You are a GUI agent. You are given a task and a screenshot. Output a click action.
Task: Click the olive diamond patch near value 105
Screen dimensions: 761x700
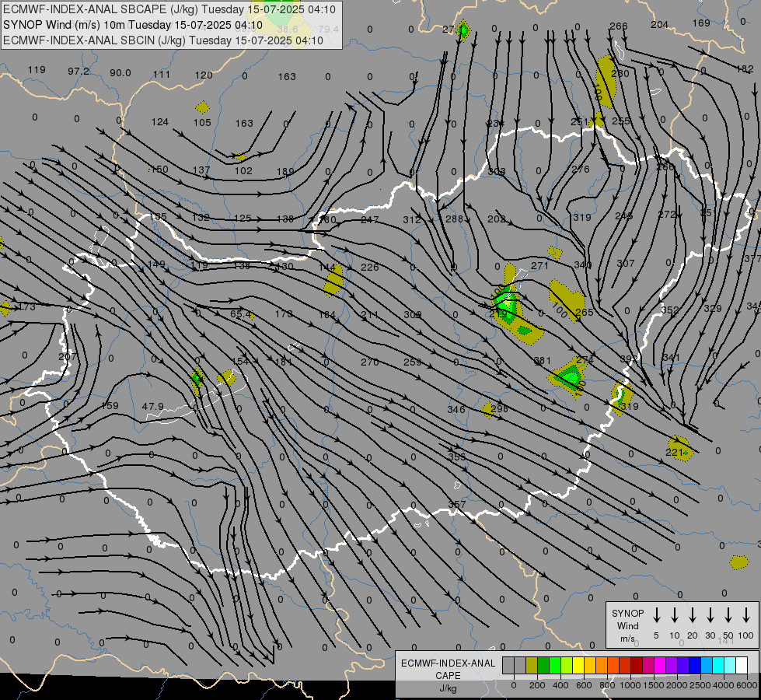[x=203, y=107]
